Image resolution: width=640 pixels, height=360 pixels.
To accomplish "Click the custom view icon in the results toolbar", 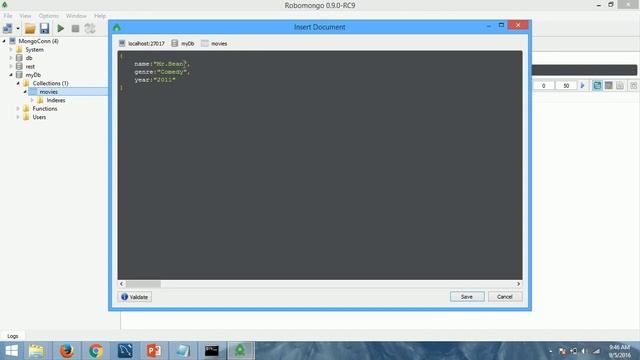I will point(633,85).
